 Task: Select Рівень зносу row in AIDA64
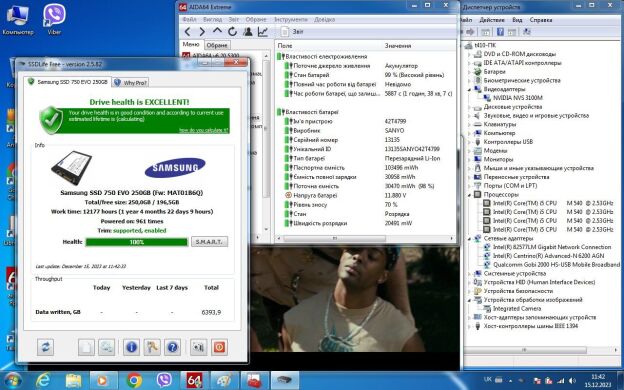click(366, 205)
